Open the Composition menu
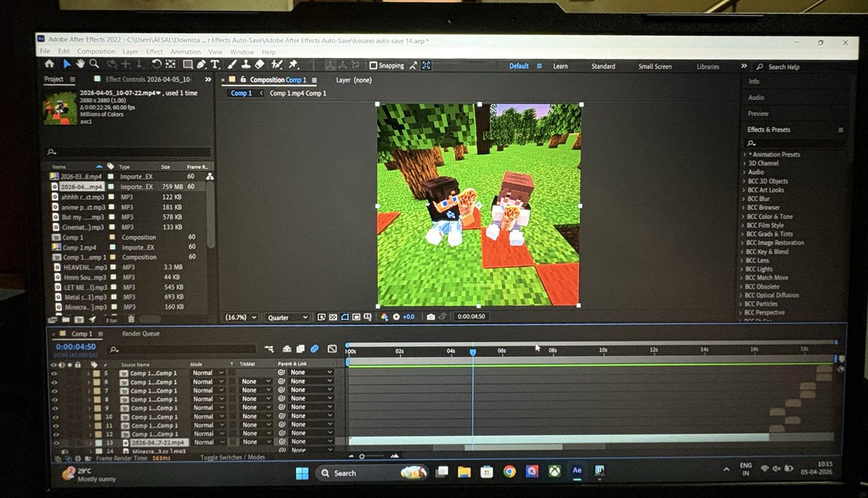Image resolution: width=868 pixels, height=498 pixels. pos(95,52)
